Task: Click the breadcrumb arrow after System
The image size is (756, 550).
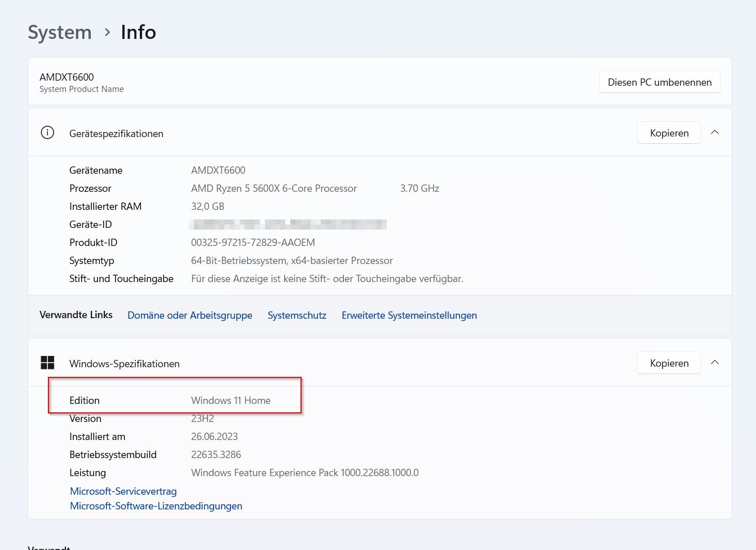Action: pos(107,33)
